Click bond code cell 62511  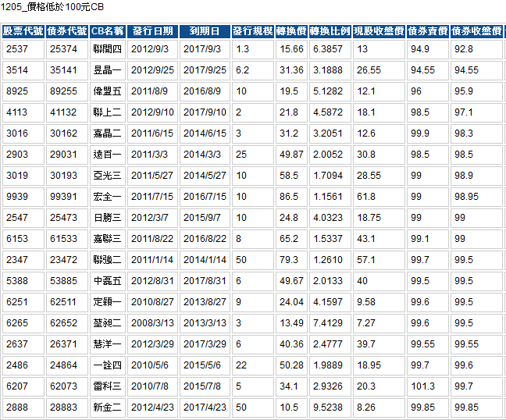click(x=67, y=302)
